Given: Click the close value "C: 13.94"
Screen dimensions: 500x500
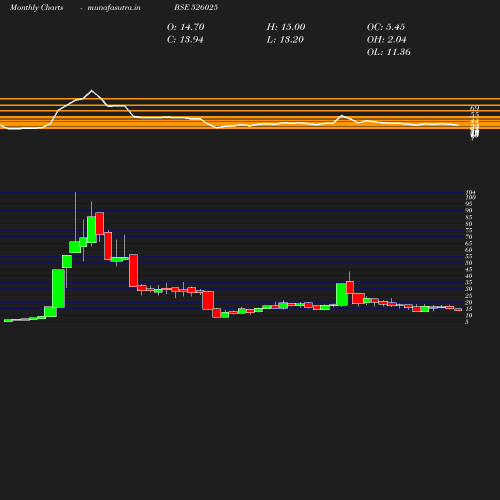Looking at the screenshot, I should [185, 40].
